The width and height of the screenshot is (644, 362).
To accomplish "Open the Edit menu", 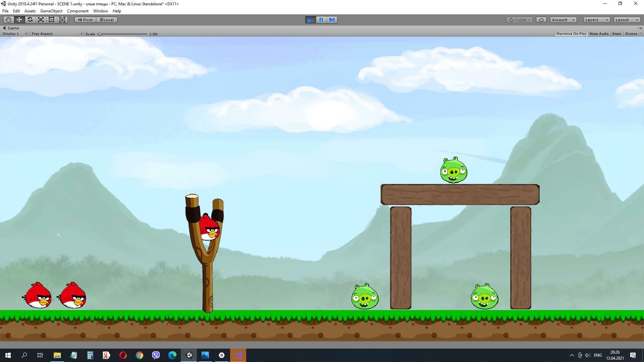I will pyautogui.click(x=16, y=11).
